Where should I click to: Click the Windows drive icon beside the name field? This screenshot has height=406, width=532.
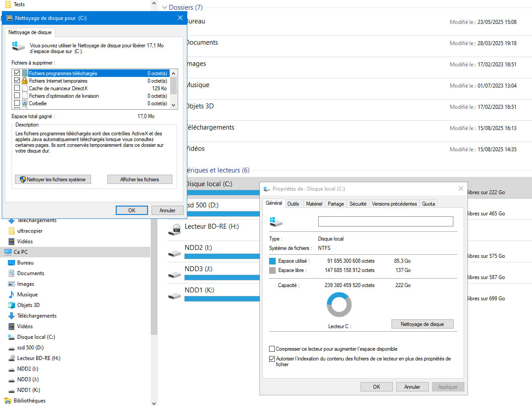[x=276, y=221]
